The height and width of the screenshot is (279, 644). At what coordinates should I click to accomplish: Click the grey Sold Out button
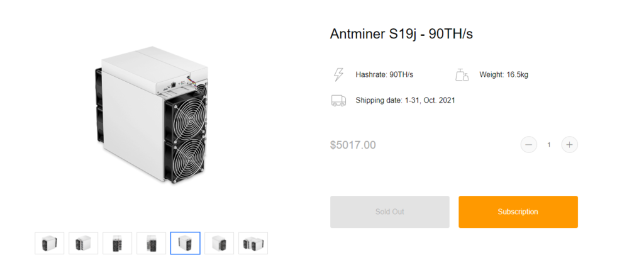click(389, 212)
